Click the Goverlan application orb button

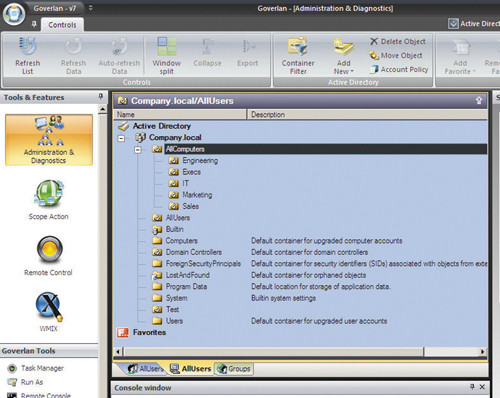coord(14,14)
